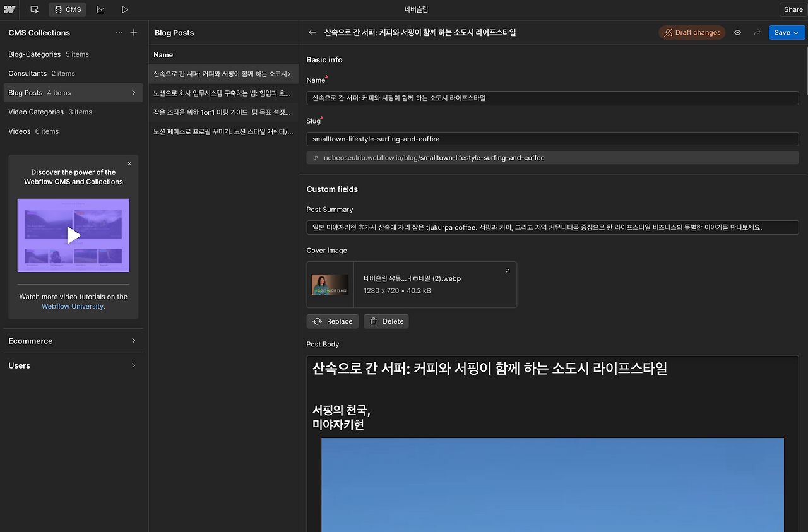Select the CMS tab in the top toolbar
The height and width of the screenshot is (532, 808).
[x=67, y=9]
